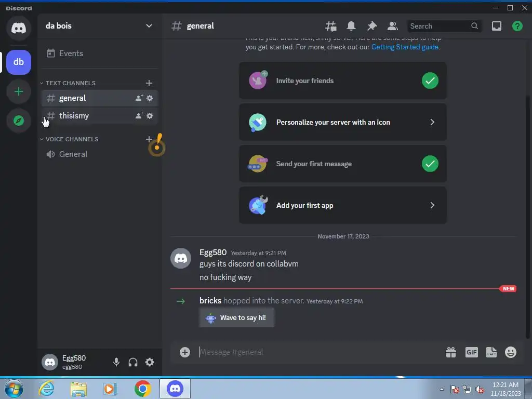Edit thisismy channel settings gear
The width and height of the screenshot is (532, 399).
[x=150, y=116]
